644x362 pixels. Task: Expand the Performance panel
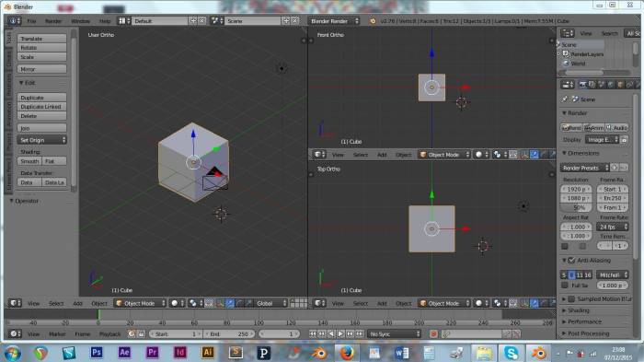coord(584,321)
